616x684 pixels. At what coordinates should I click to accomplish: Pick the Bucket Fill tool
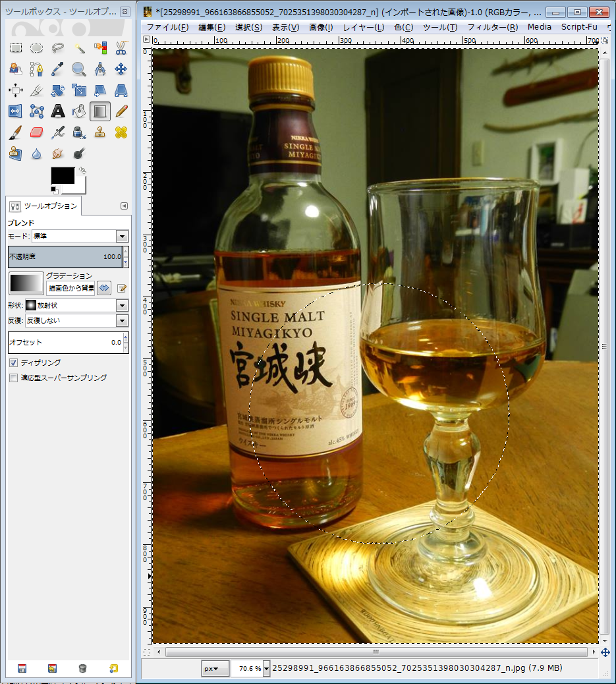click(79, 111)
